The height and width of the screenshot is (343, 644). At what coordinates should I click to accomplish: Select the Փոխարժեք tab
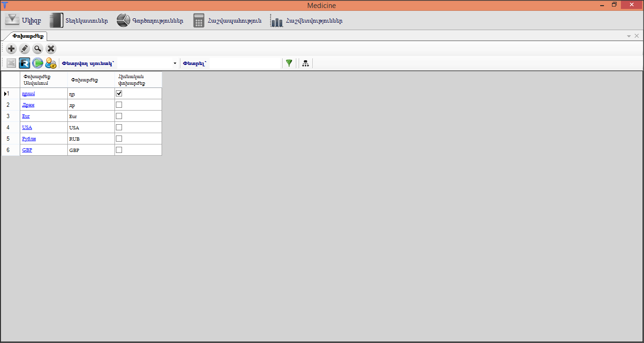[x=28, y=36]
